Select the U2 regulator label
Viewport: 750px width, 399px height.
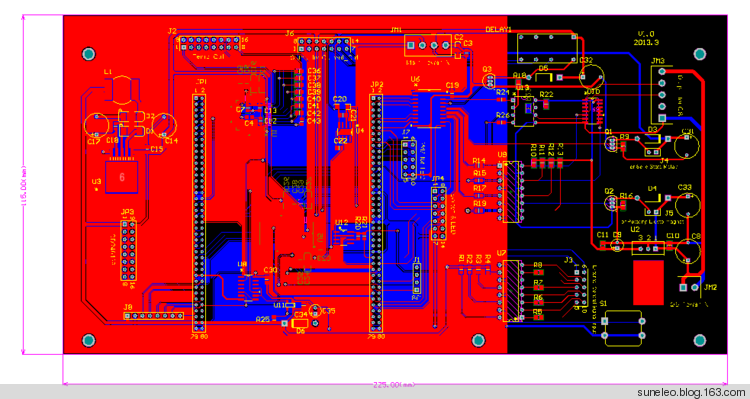[x=635, y=230]
